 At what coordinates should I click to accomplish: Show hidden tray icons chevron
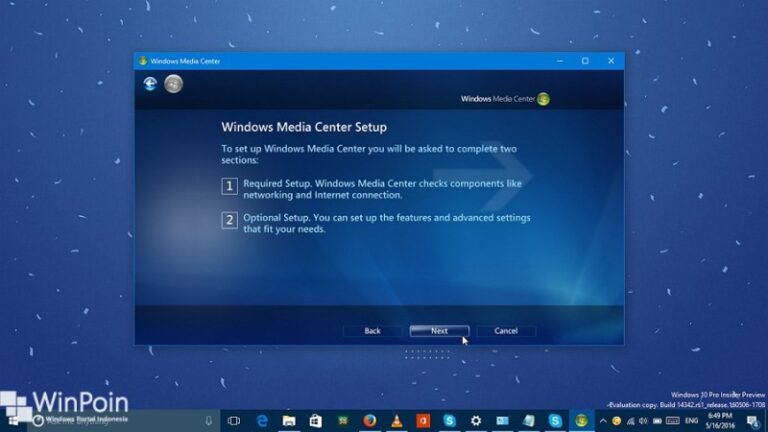click(x=603, y=421)
